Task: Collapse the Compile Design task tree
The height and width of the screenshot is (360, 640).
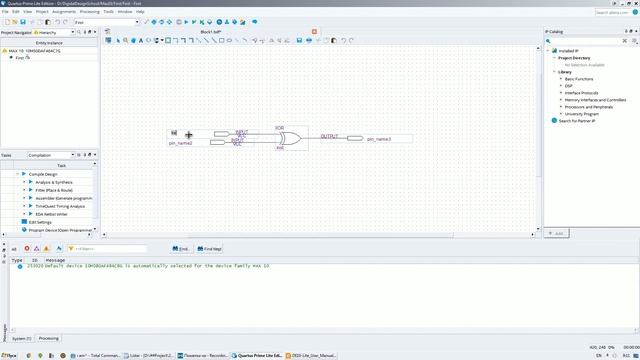Action: pos(18,174)
